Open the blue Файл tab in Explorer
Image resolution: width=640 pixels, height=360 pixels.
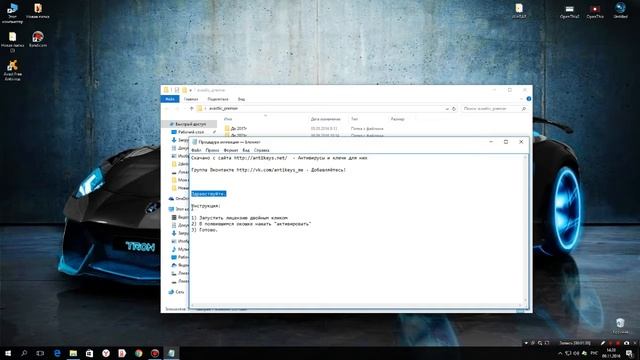coord(170,99)
